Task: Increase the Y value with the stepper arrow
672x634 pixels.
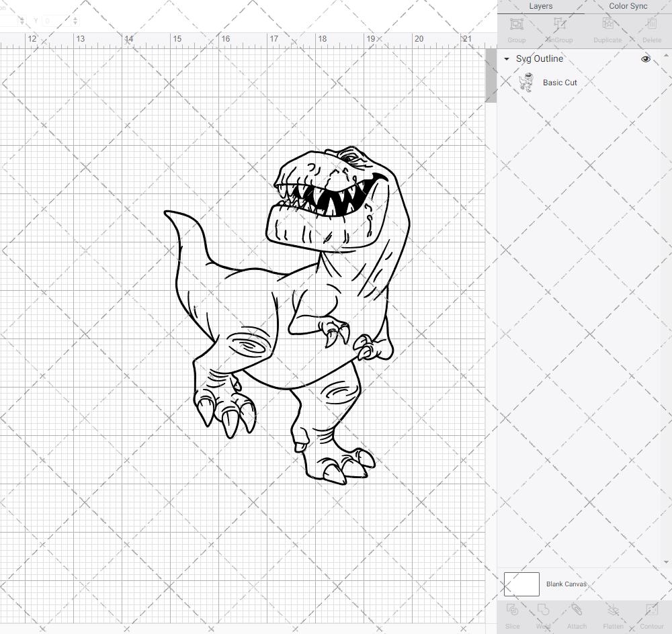Action: 74,18
